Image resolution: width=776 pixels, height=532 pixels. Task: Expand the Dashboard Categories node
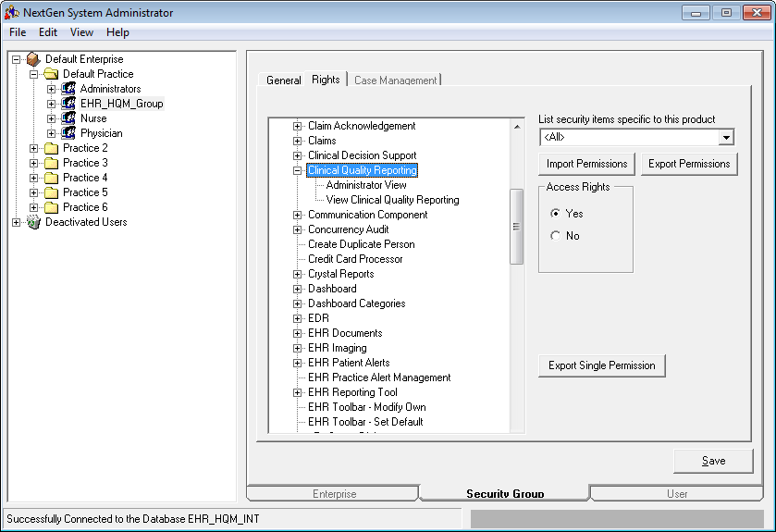point(297,303)
